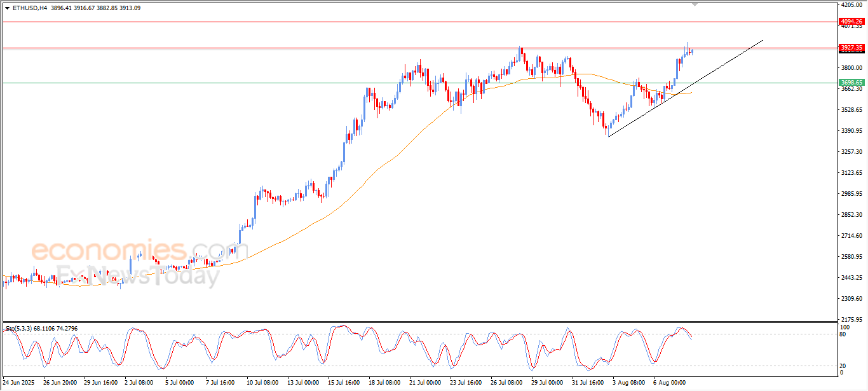Screen dimensions: 868x391
Task: Click the 5 Jul 00:00 time label
Action: click(181, 383)
